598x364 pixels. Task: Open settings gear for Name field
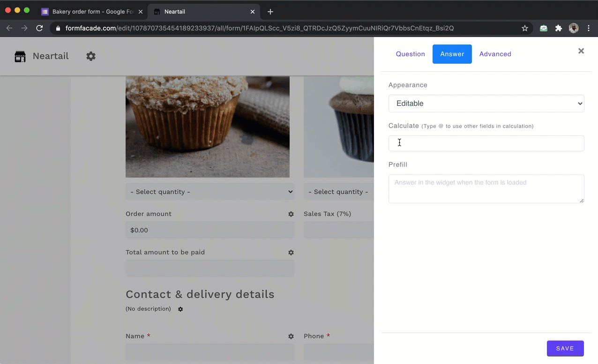(291, 336)
